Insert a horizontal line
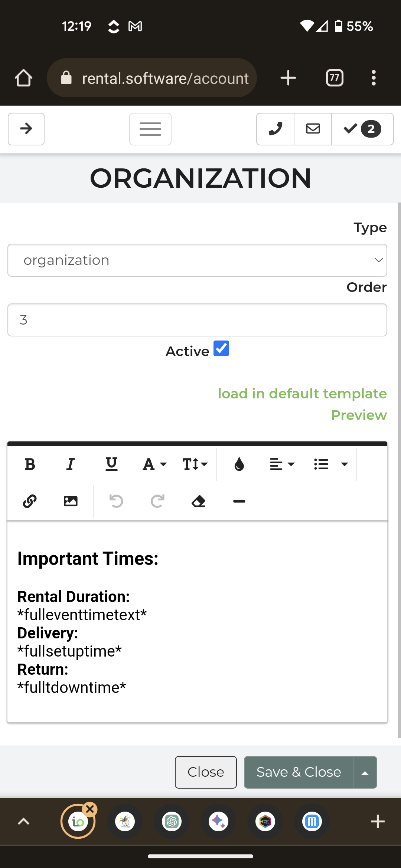The height and width of the screenshot is (868, 401). pos(239,501)
